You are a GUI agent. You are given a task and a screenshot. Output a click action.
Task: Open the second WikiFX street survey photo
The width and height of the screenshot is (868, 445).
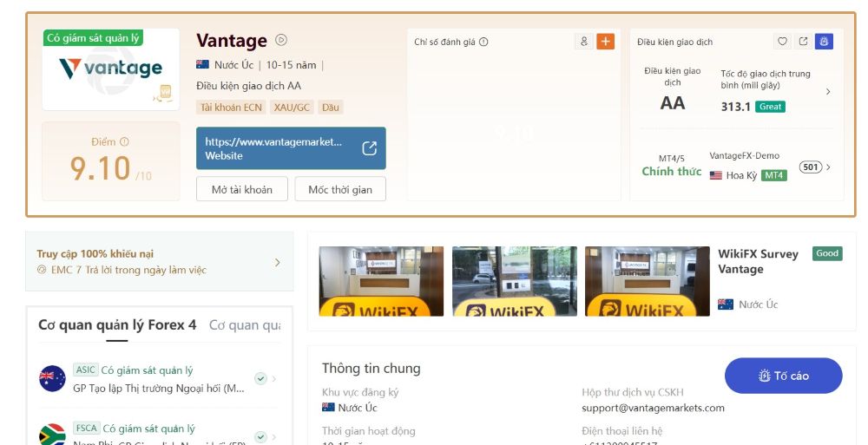(515, 281)
